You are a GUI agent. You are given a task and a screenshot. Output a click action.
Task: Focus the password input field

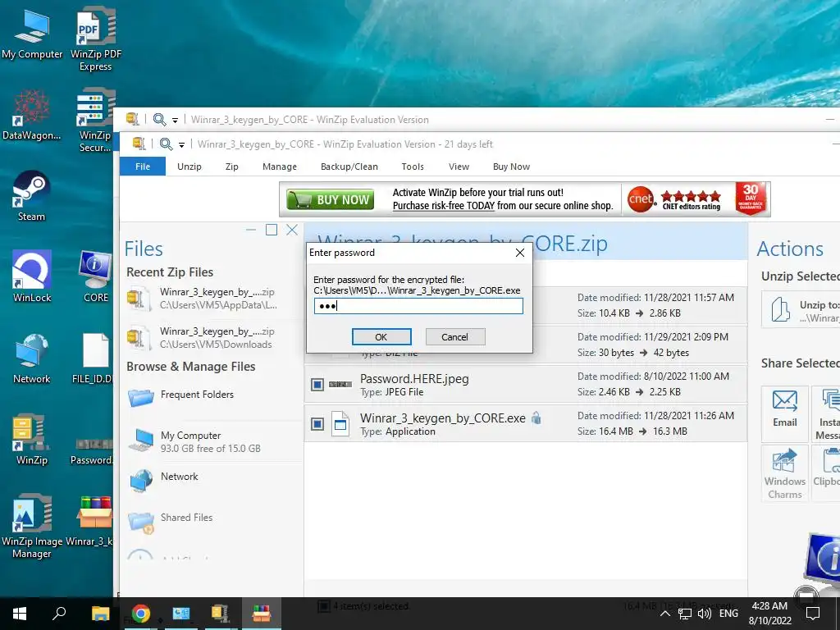(x=418, y=306)
